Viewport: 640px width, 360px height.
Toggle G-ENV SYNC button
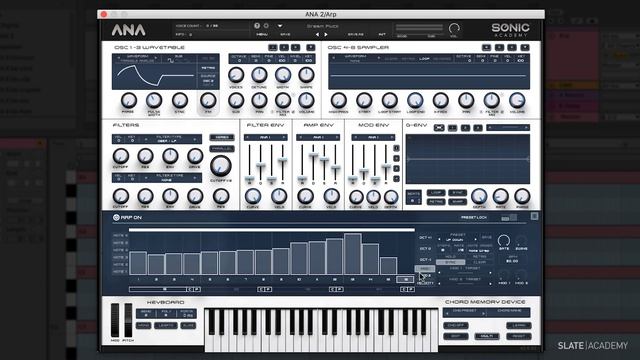[458, 193]
